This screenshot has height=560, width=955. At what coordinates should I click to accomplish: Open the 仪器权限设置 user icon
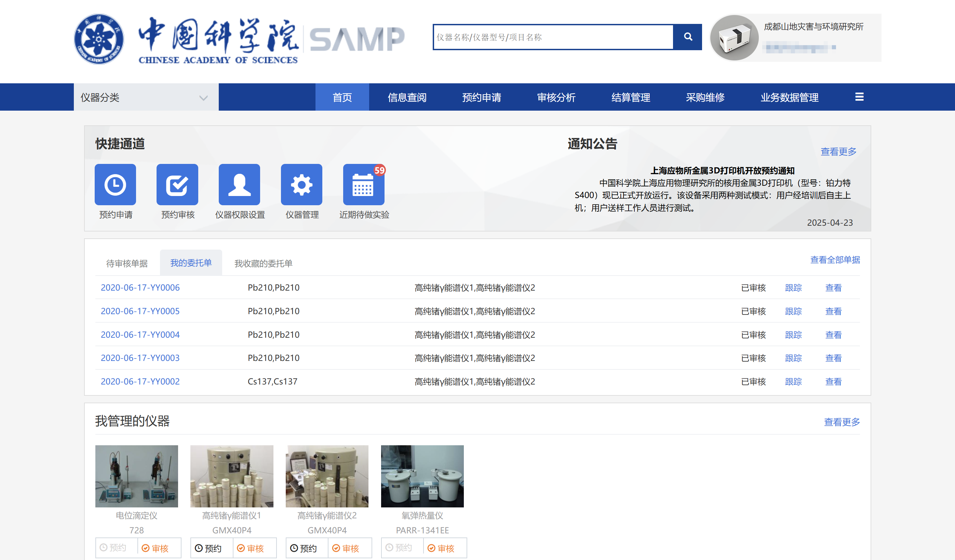coord(239,185)
